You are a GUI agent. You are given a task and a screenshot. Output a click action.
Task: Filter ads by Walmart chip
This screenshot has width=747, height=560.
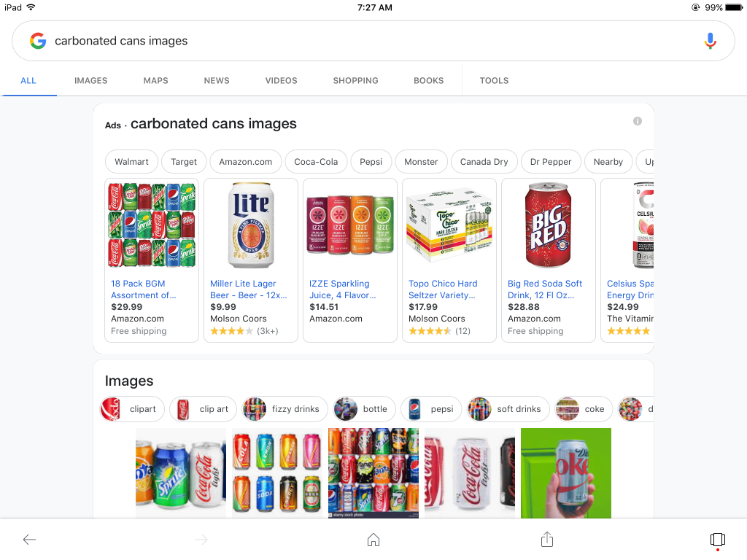(x=131, y=162)
